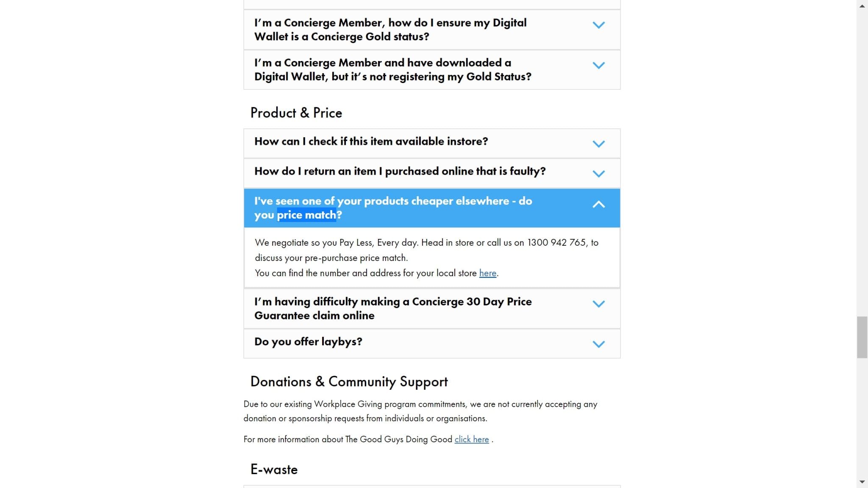868x488 pixels.
Task: Click the vertical scrollbar thumb
Action: click(x=862, y=337)
